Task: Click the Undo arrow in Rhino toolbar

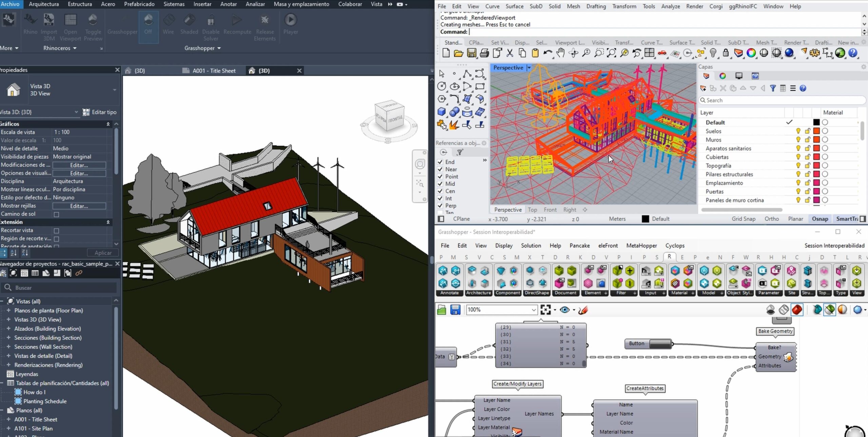Action: 548,53
